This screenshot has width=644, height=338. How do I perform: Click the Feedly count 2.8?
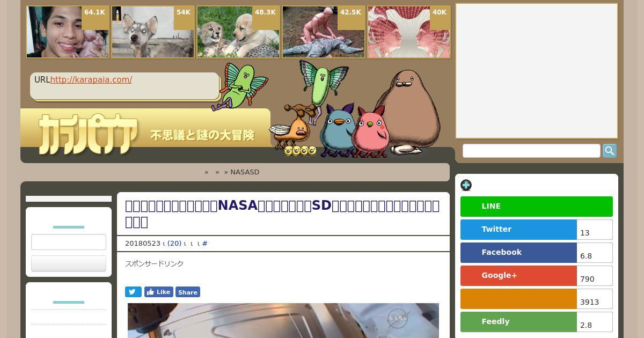(595, 322)
